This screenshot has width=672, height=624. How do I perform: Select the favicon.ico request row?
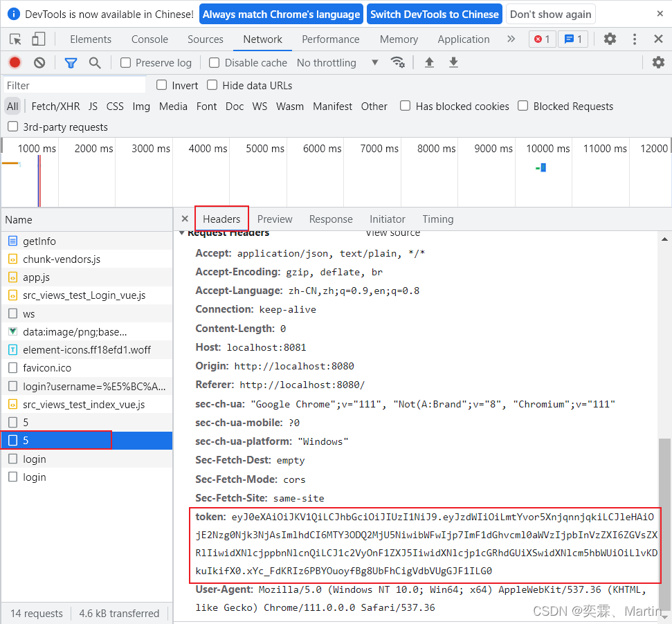pyautogui.click(x=87, y=368)
